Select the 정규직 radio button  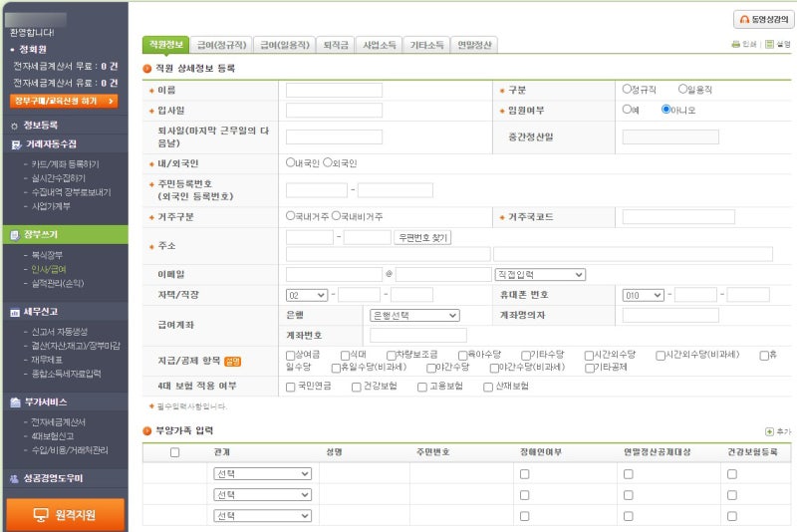pos(627,89)
